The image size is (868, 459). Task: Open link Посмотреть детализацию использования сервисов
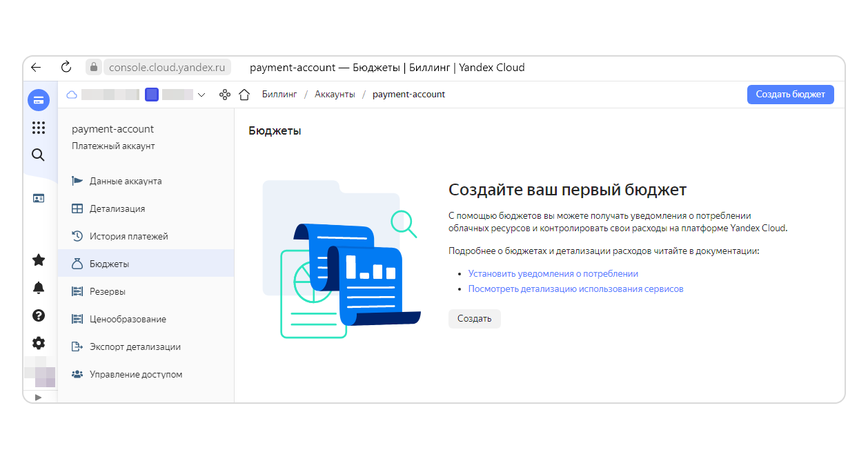575,289
